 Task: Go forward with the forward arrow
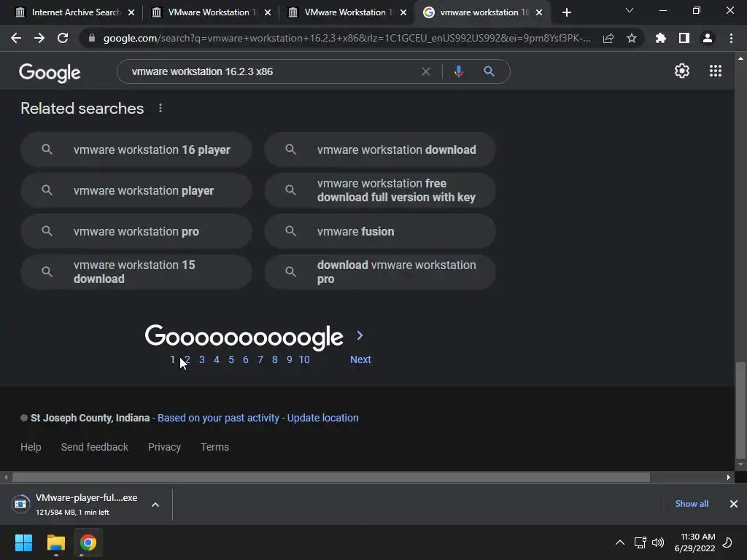tap(39, 38)
